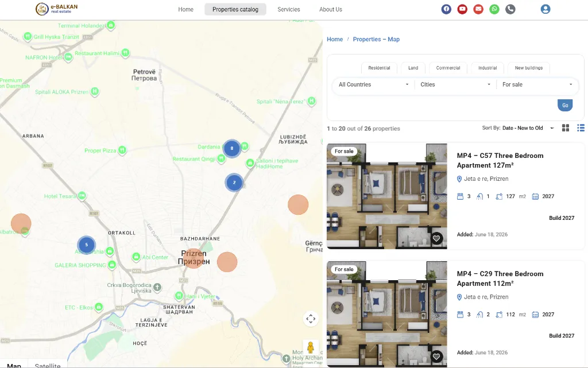The image size is (588, 368).
Task: Click the Spitali "Nëna Terez" map pin
Action: coord(312,101)
